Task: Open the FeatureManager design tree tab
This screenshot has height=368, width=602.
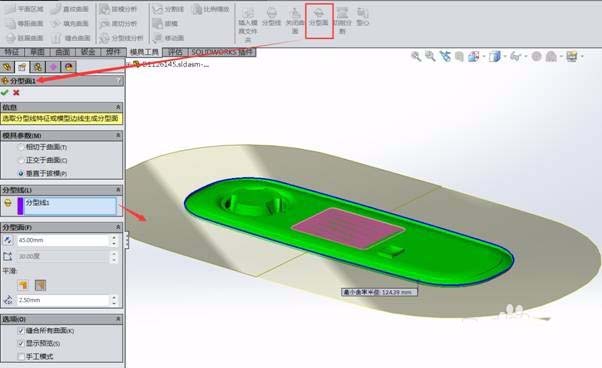Action: coord(7,67)
